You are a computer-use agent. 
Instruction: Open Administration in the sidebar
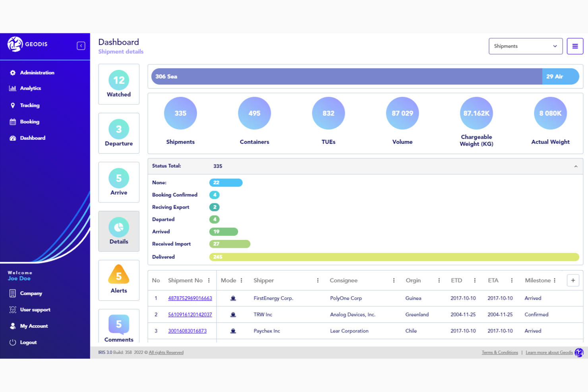click(37, 73)
